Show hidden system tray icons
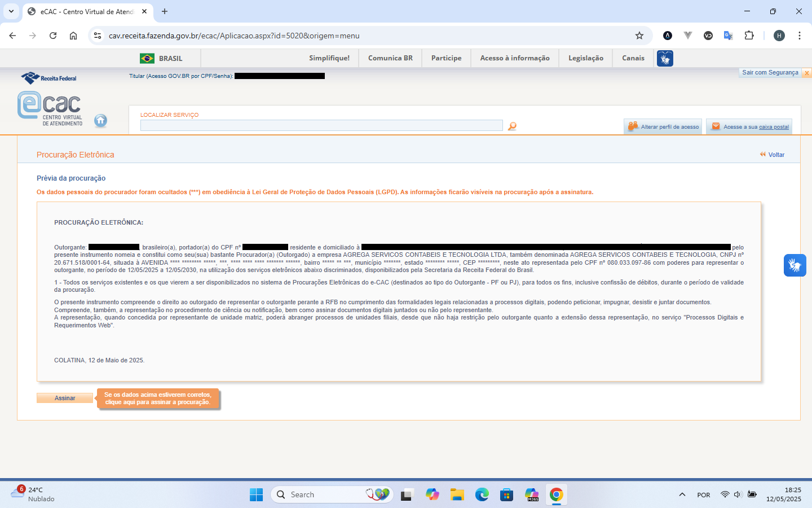Image resolution: width=812 pixels, height=508 pixels. (682, 494)
